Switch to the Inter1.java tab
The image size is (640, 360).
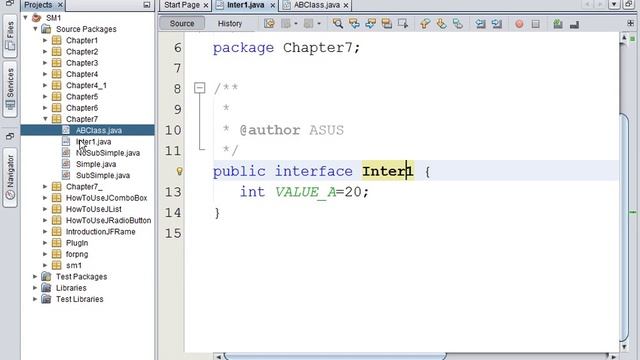pyautogui.click(x=245, y=5)
